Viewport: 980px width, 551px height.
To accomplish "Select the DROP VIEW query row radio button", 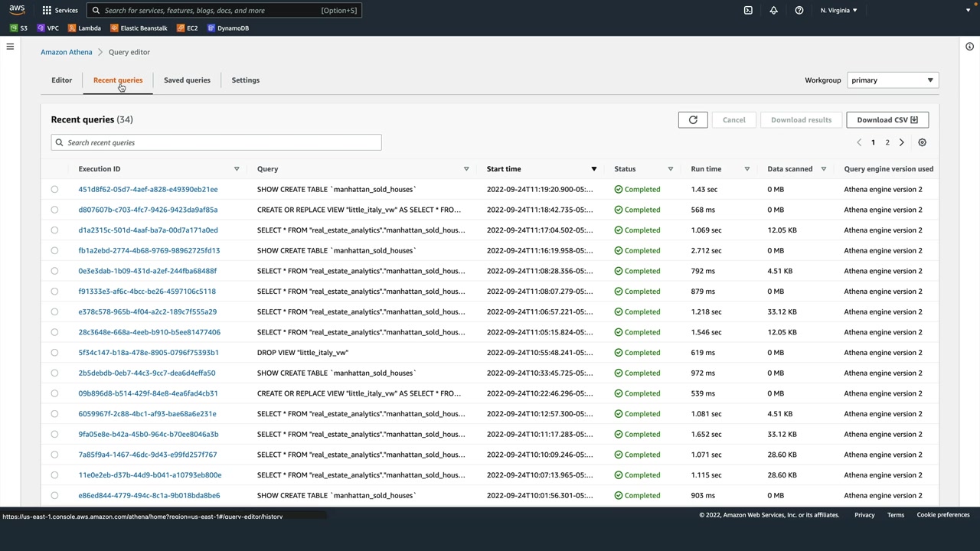I will [54, 353].
